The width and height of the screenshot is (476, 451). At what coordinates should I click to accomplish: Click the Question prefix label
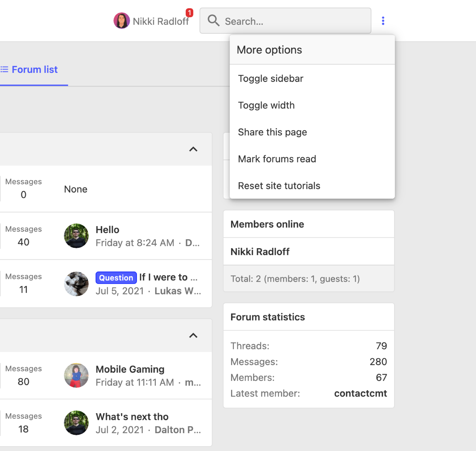coord(116,277)
